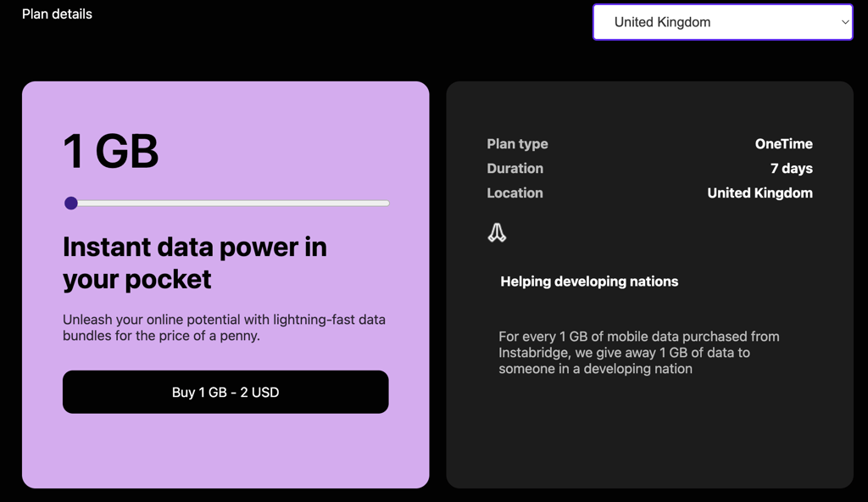This screenshot has width=868, height=502.
Task: Click the "Unleash your online potential" description text
Action: point(224,327)
